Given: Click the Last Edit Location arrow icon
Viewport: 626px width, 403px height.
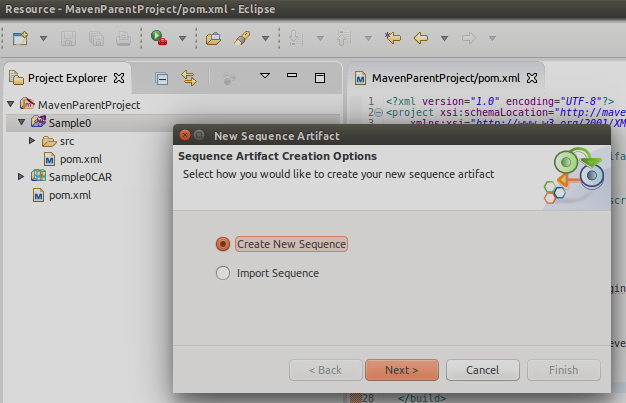Looking at the screenshot, I should pyautogui.click(x=393, y=39).
